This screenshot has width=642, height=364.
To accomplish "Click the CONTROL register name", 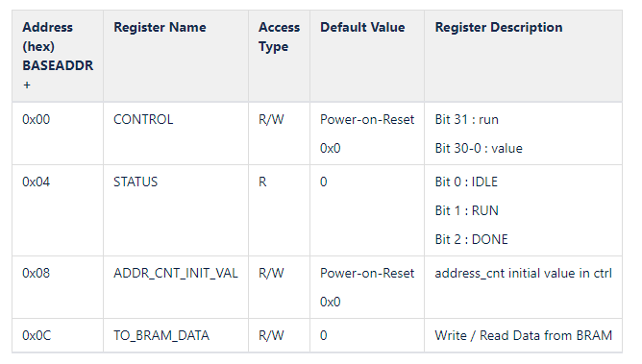I will [x=143, y=119].
